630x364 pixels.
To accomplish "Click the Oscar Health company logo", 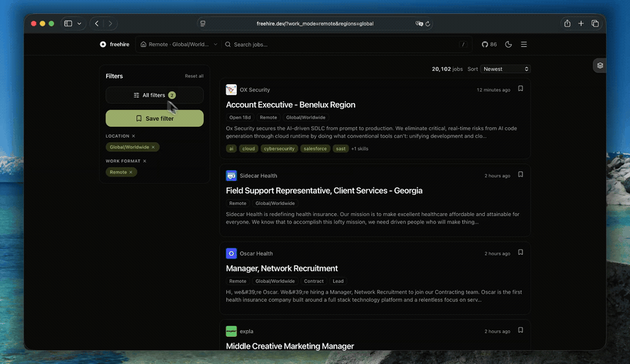I will (x=231, y=253).
